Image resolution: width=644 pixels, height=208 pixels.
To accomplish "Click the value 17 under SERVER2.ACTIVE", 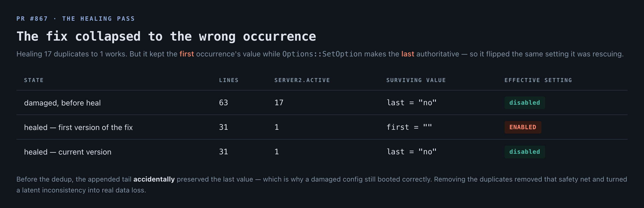I will [279, 103].
